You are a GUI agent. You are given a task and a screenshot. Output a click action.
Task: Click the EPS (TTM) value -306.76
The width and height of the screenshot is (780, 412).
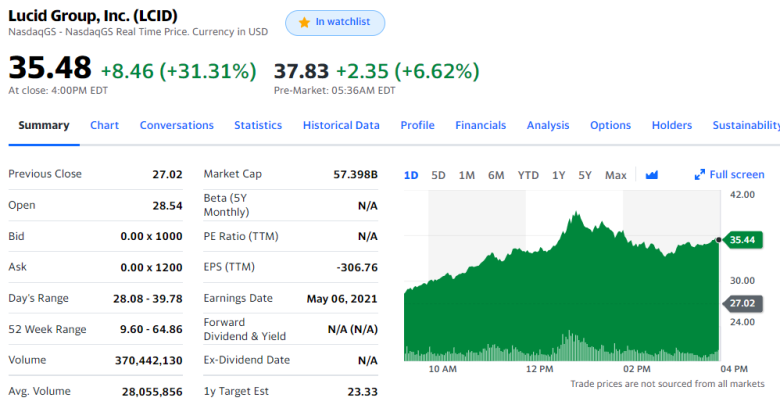coord(357,267)
